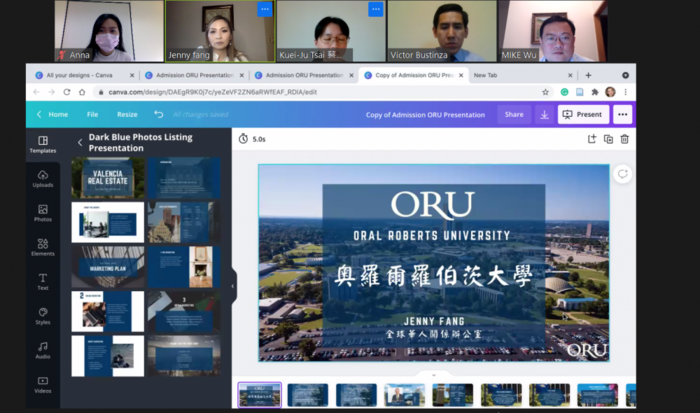Image resolution: width=700 pixels, height=413 pixels.
Task: Click the Present button
Action: (x=583, y=115)
